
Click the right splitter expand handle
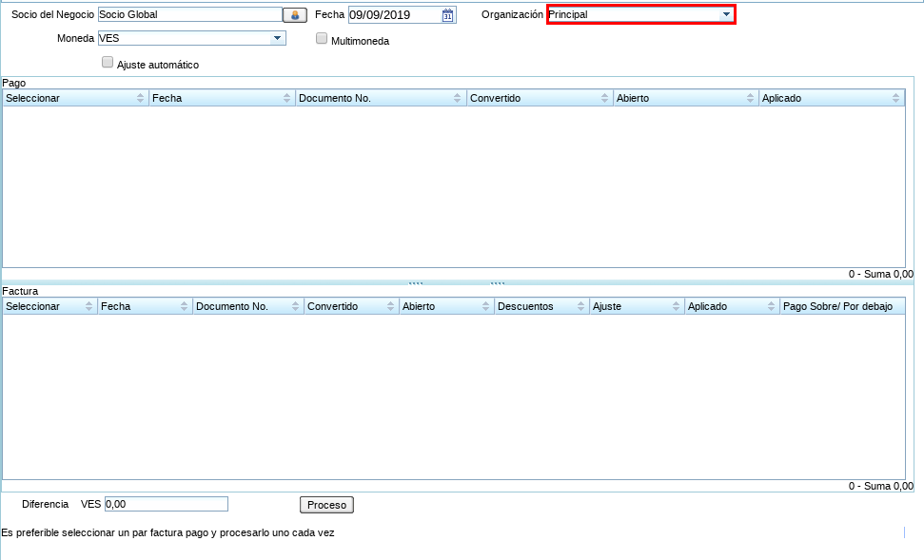pyautogui.click(x=498, y=283)
